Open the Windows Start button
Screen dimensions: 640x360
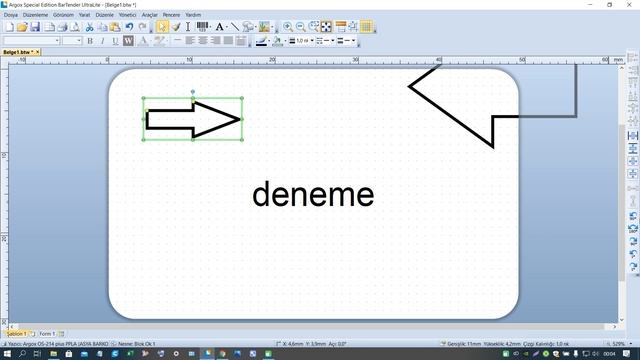pyautogui.click(x=7, y=353)
